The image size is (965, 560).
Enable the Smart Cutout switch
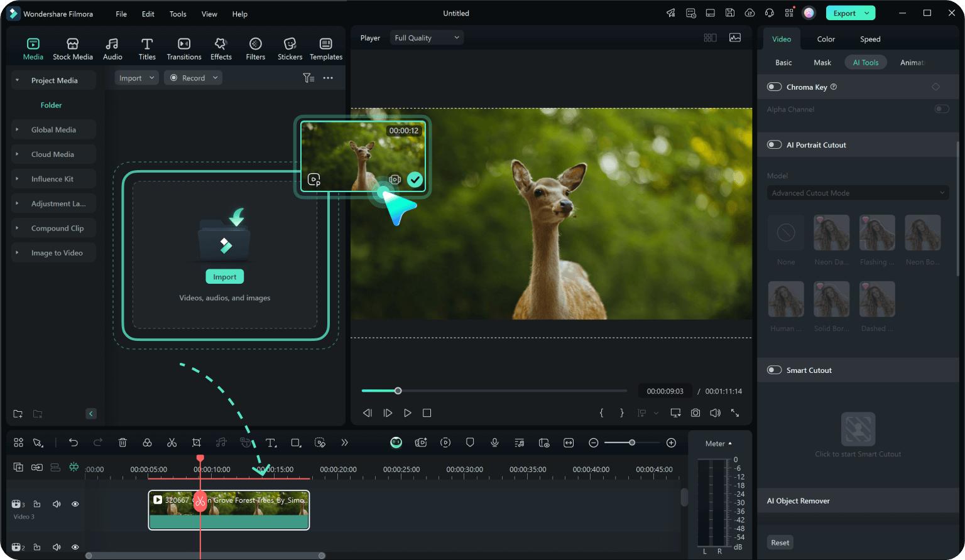pos(774,370)
